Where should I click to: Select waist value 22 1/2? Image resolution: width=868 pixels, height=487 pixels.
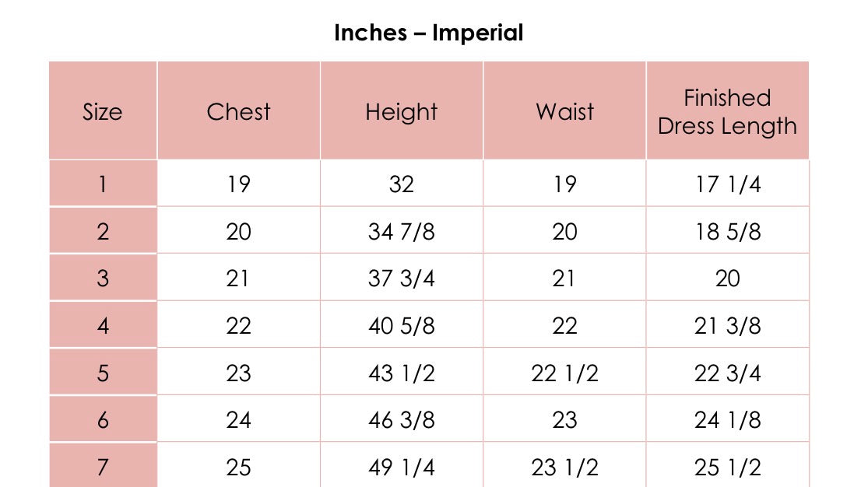click(x=564, y=373)
